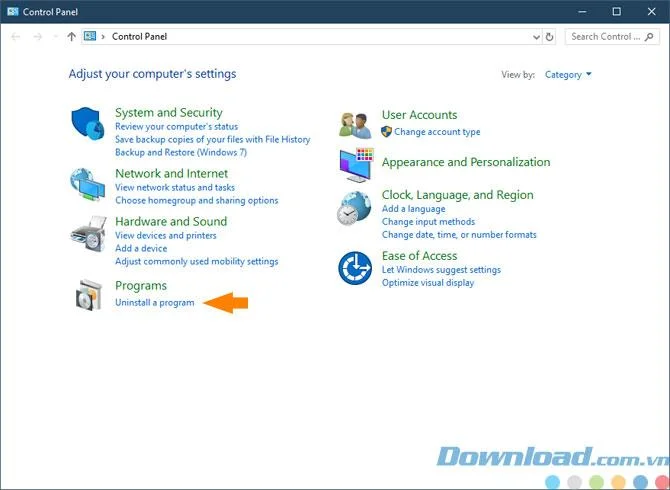Click the Control Panel icon in address bar
Viewport: 670px width, 490px height.
coord(90,36)
